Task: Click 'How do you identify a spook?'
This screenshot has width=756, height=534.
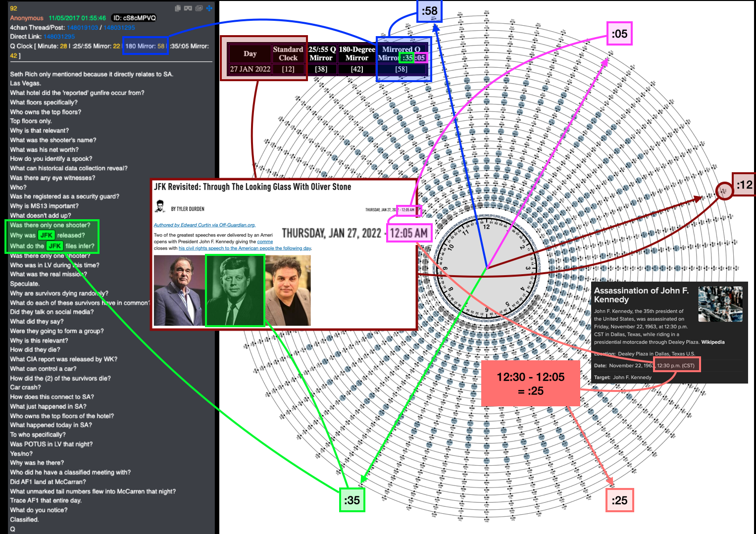Action: tap(51, 159)
